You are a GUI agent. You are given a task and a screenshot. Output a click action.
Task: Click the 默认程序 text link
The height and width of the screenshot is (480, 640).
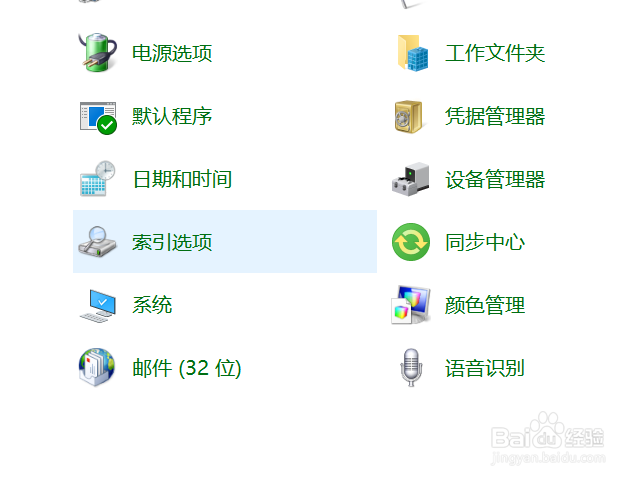172,116
